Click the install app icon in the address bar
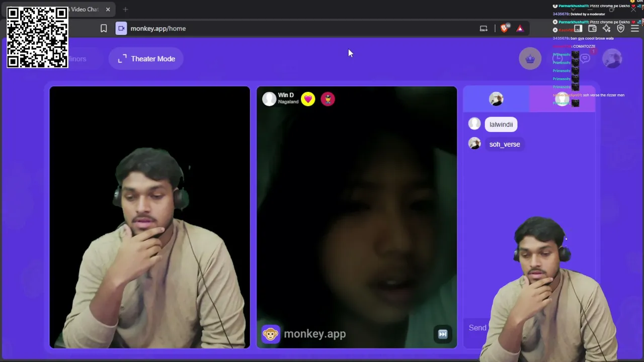Image resolution: width=644 pixels, height=362 pixels. [x=484, y=29]
